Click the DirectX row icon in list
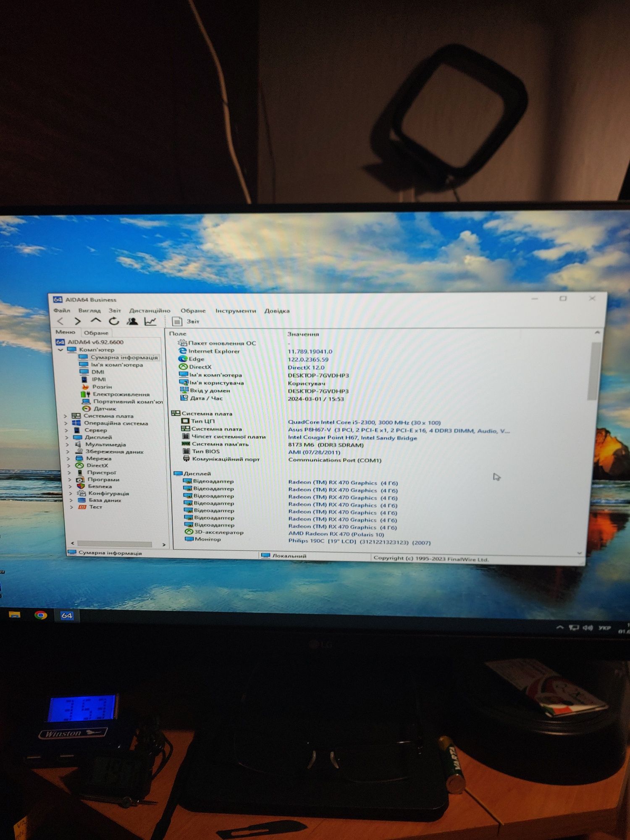Viewport: 630px width, 840px height. click(183, 367)
